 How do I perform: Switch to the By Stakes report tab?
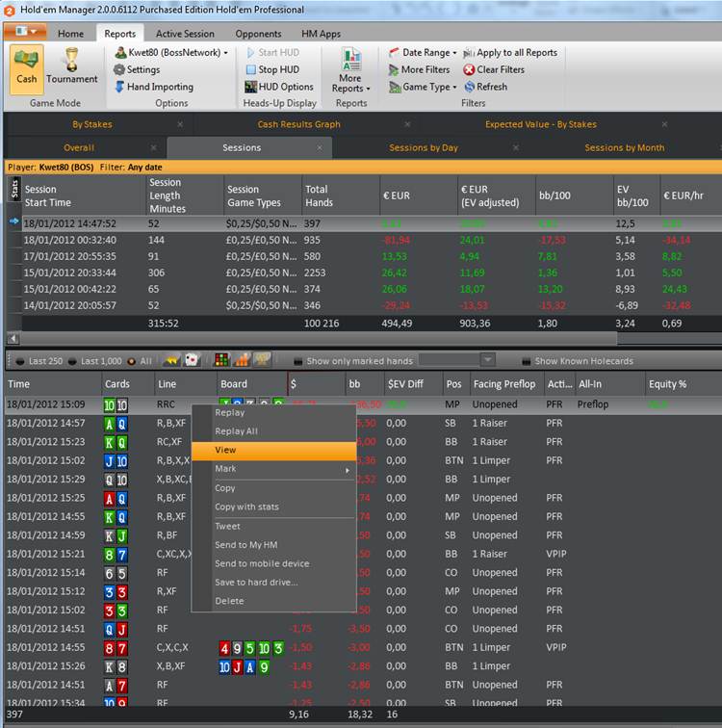tap(91, 124)
